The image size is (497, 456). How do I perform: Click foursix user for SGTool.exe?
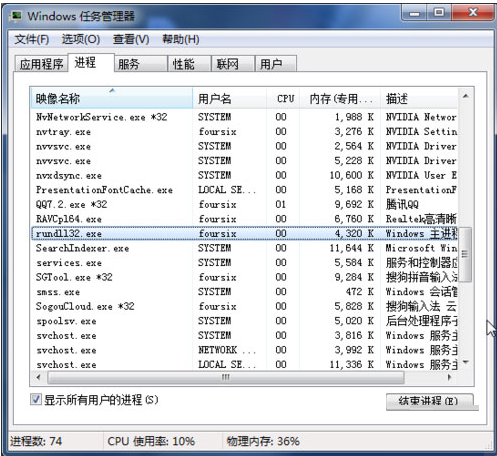(217, 277)
